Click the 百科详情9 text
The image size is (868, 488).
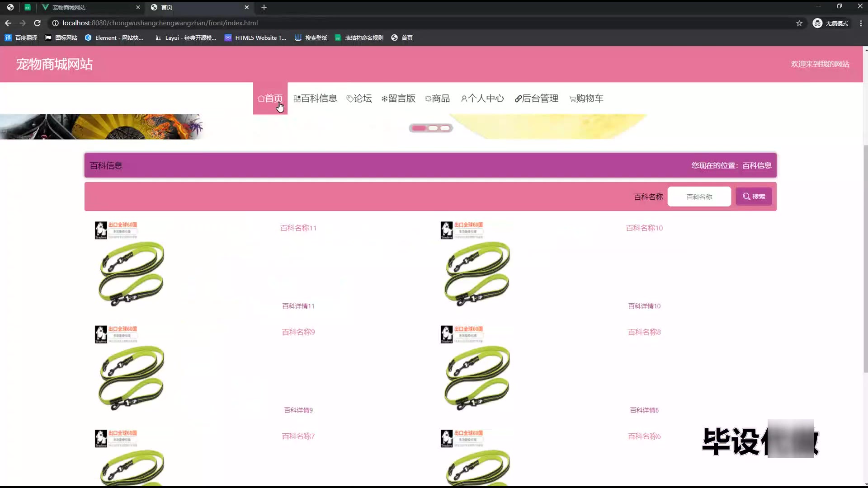(x=298, y=410)
